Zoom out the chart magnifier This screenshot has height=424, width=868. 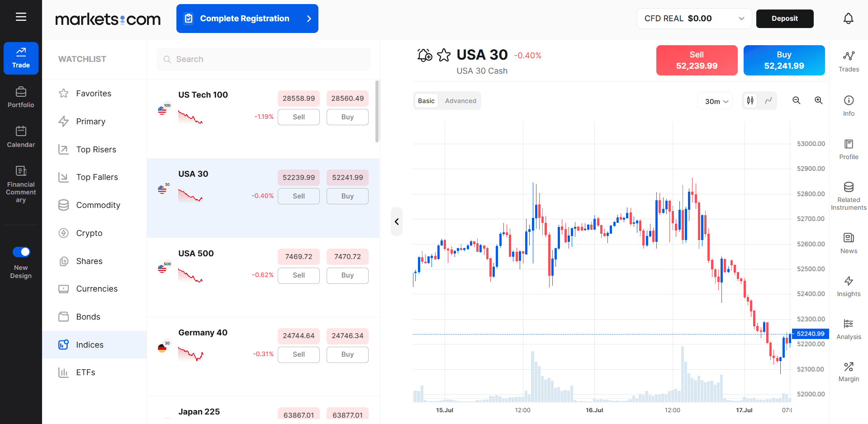[x=797, y=100]
